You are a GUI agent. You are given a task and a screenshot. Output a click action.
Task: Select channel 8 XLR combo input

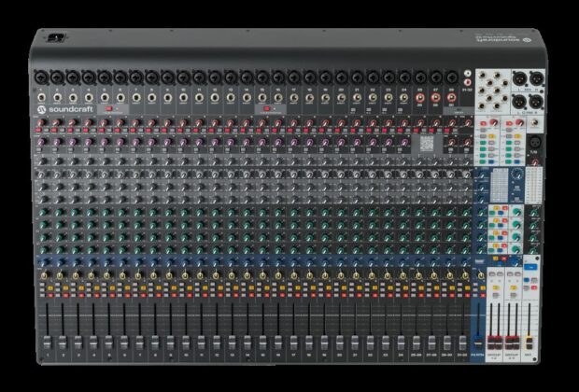[151, 77]
